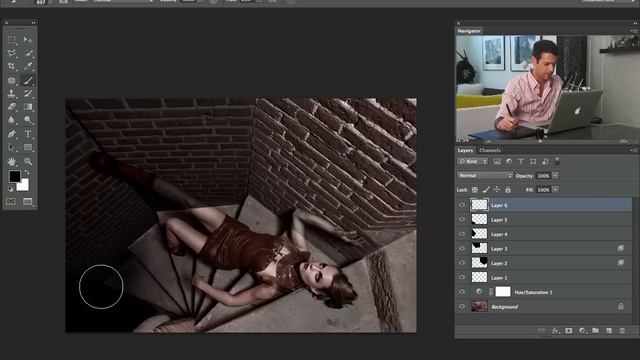640x360 pixels.
Task: Select the History Brush tool
Action: 28,93
